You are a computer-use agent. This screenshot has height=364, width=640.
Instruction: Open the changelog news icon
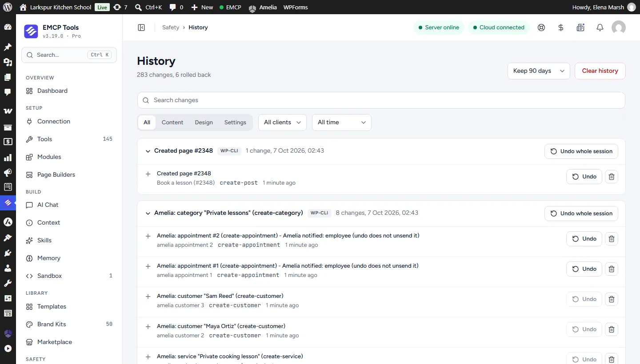[x=580, y=28]
